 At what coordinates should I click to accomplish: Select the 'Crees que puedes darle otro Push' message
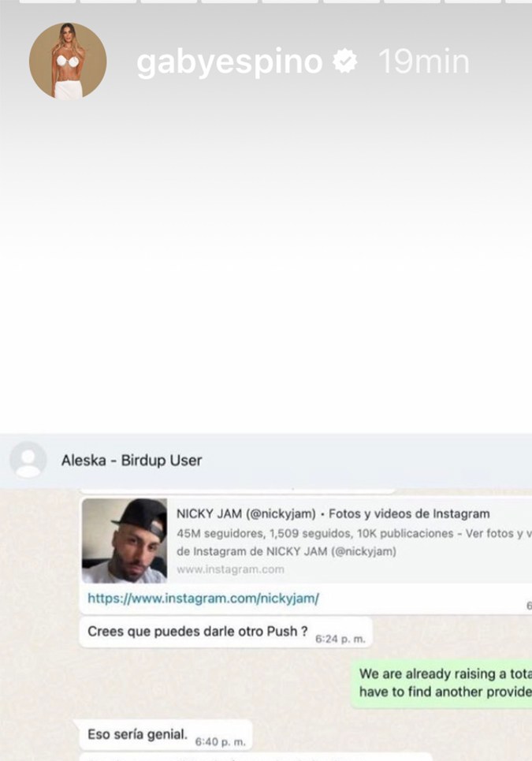pos(197,632)
